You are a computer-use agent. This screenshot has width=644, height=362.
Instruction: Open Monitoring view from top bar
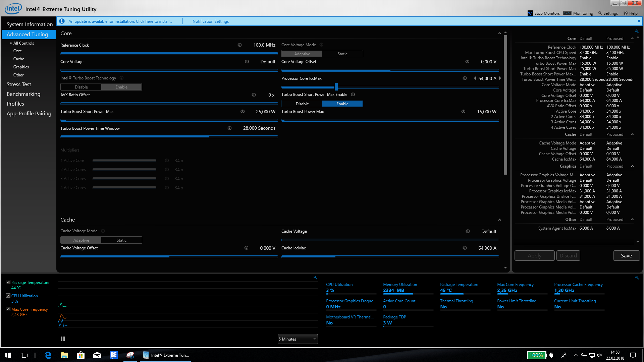579,13
